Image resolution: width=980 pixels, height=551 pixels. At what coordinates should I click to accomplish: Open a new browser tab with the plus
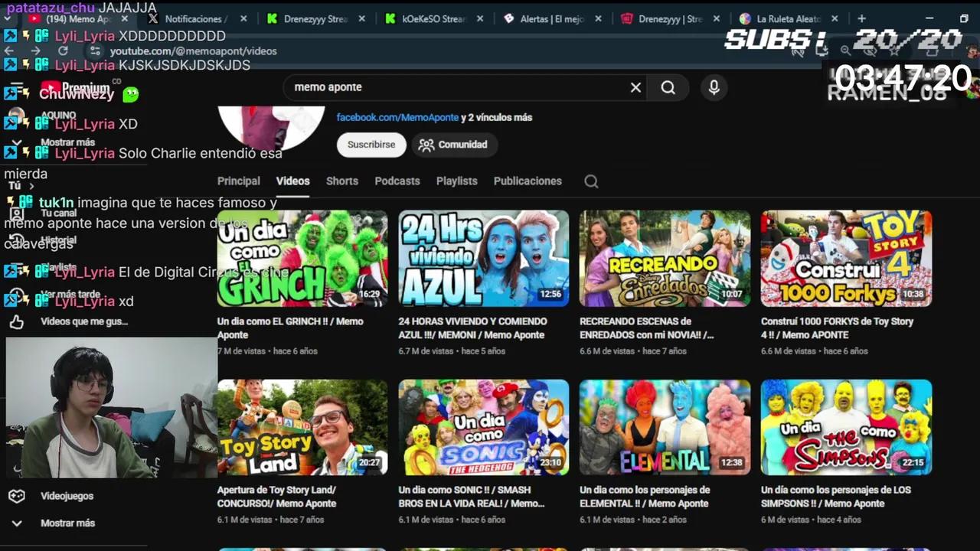coord(861,18)
